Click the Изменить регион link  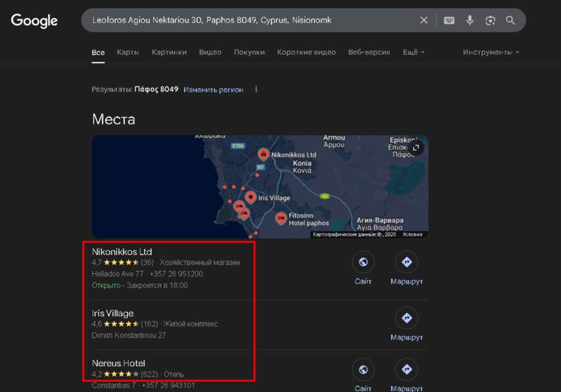213,90
